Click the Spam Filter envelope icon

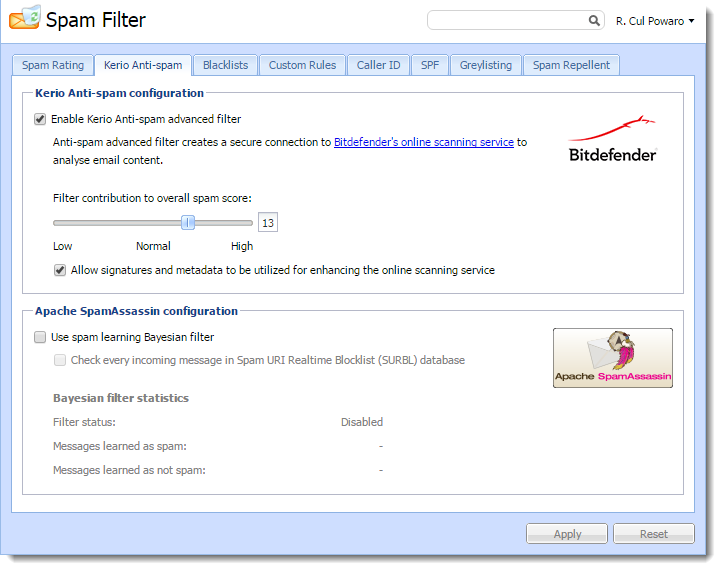[x=25, y=18]
